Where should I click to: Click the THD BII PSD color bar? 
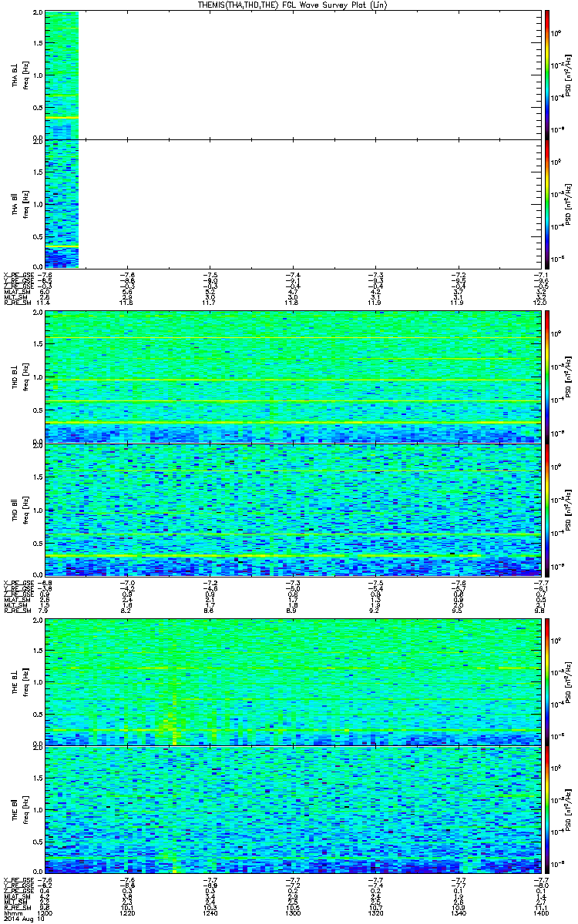pyautogui.click(x=546, y=509)
